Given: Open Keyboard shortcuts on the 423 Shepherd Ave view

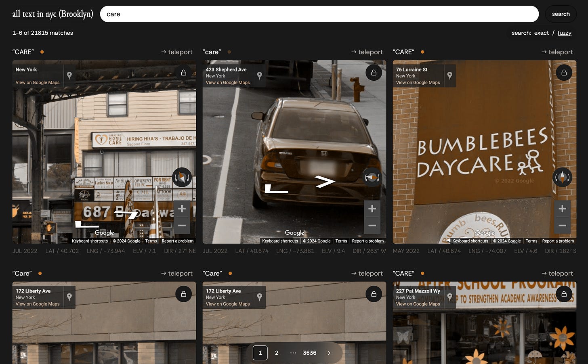Looking at the screenshot, I should pos(280,241).
